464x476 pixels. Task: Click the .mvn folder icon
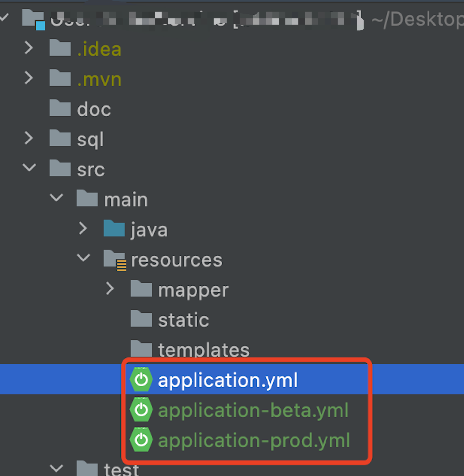pyautogui.click(x=60, y=78)
